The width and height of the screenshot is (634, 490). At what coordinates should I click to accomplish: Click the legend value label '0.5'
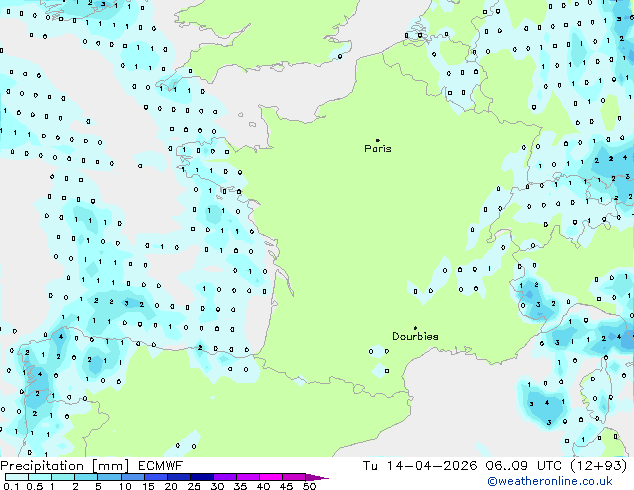35,486
